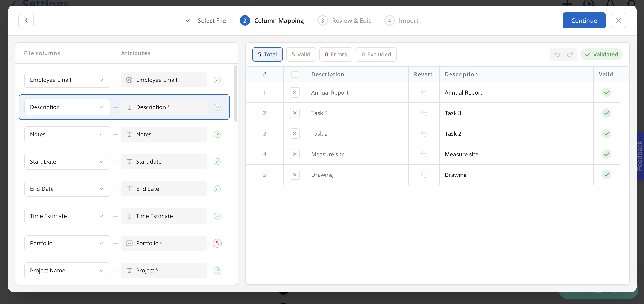644x304 pixels.
Task: Click the Employee Email validation check icon
Action: pos(217,80)
